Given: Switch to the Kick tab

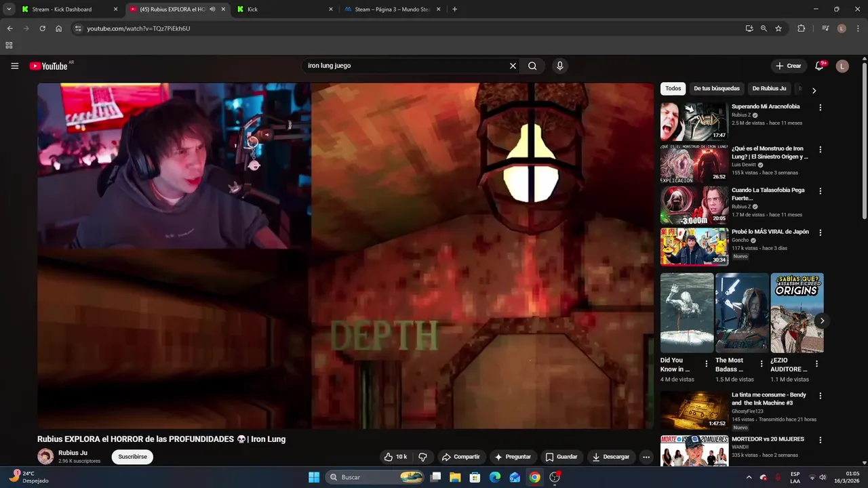Looking at the screenshot, I should 283,9.
